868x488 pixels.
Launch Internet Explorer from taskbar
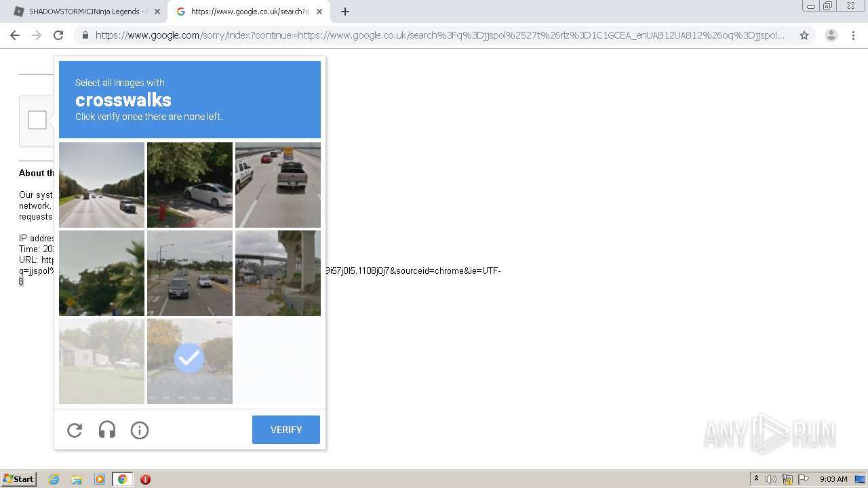point(54,479)
